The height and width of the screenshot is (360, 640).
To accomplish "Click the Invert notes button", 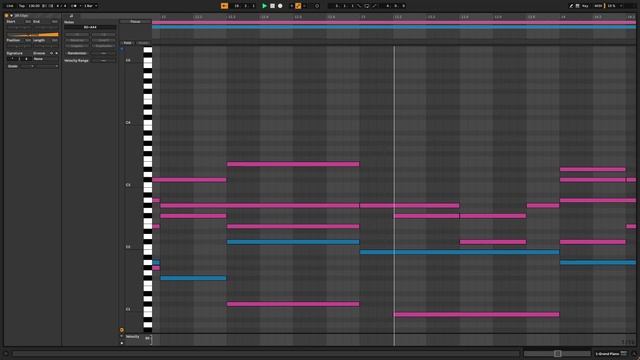I will 104,40.
